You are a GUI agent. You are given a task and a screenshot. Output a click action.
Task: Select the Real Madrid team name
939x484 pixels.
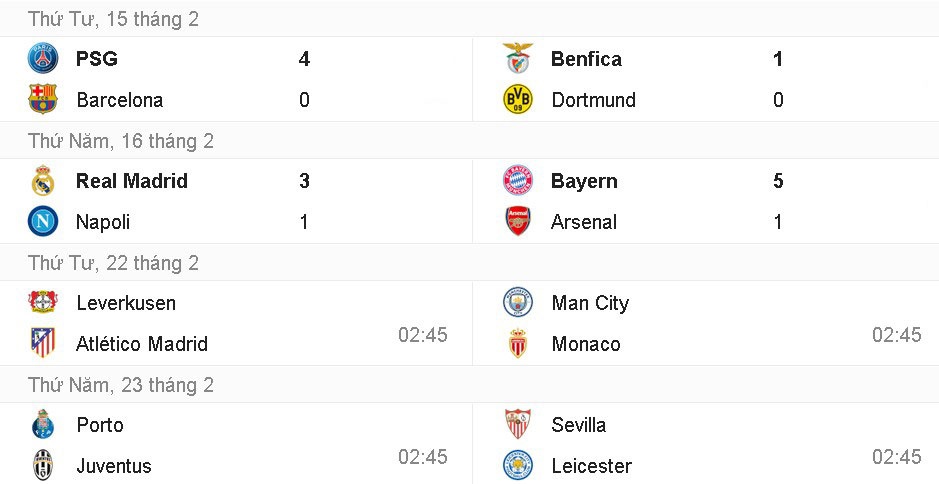coord(132,181)
